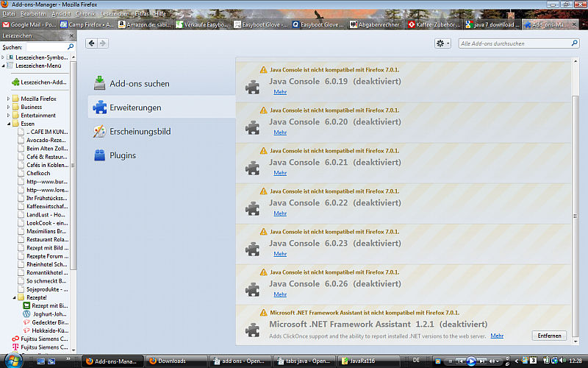Switch to the Amazon.de tab
This screenshot has height=368, width=588.
[145, 25]
